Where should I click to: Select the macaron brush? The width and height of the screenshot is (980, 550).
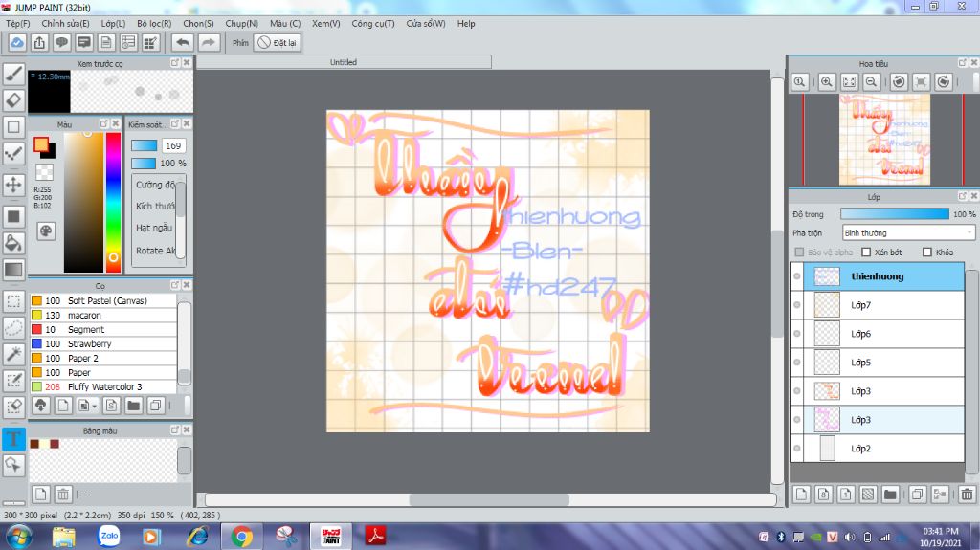coord(103,315)
